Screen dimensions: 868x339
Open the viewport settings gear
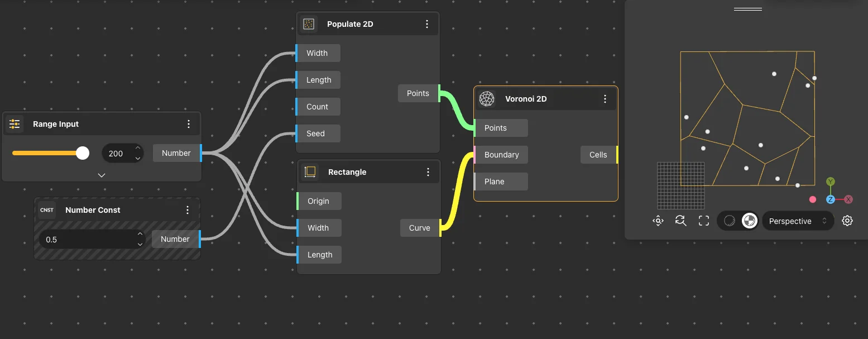847,221
